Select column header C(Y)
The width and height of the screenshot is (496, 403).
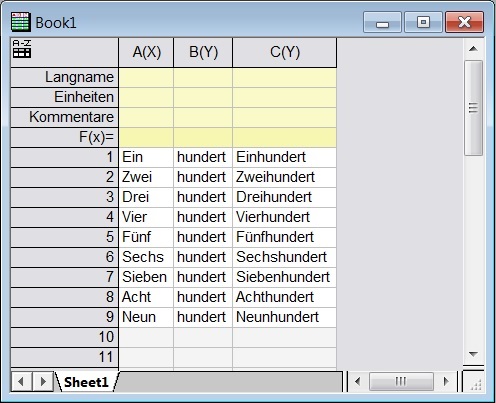click(x=285, y=52)
